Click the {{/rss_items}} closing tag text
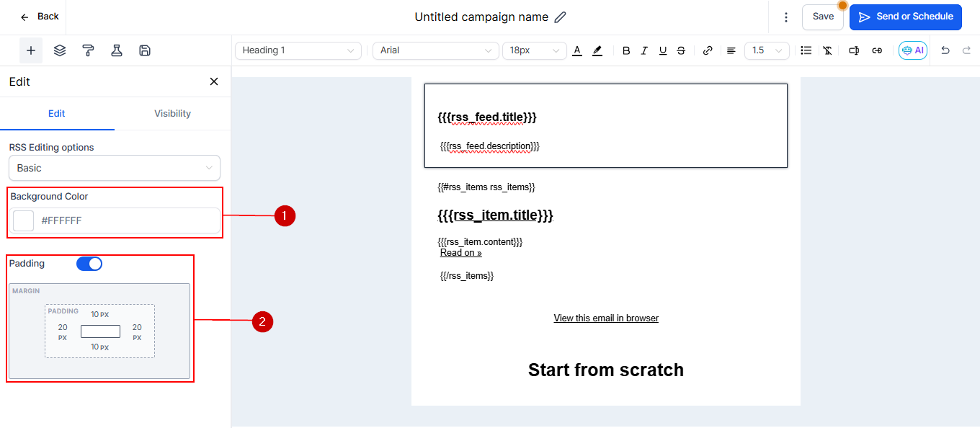This screenshot has height=428, width=980. (x=467, y=276)
